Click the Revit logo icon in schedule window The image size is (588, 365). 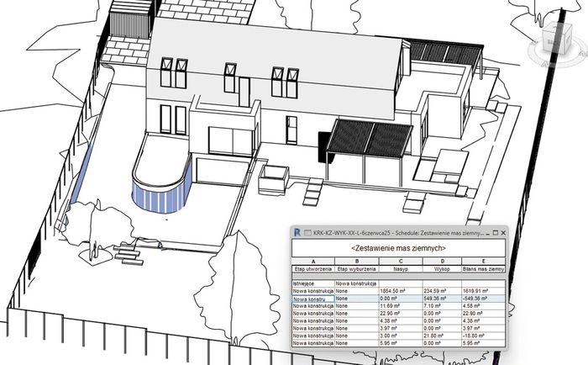point(297,232)
